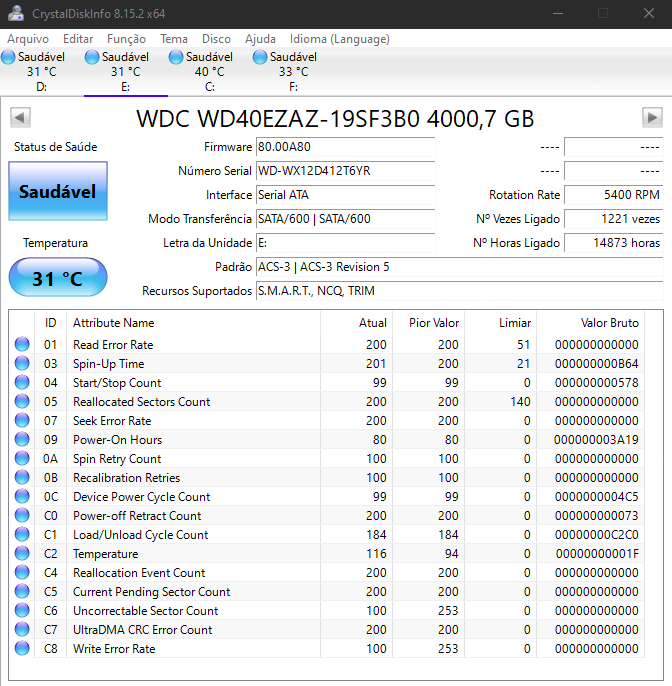Click the Padrão field ACS-3 Revision 5

point(459,267)
